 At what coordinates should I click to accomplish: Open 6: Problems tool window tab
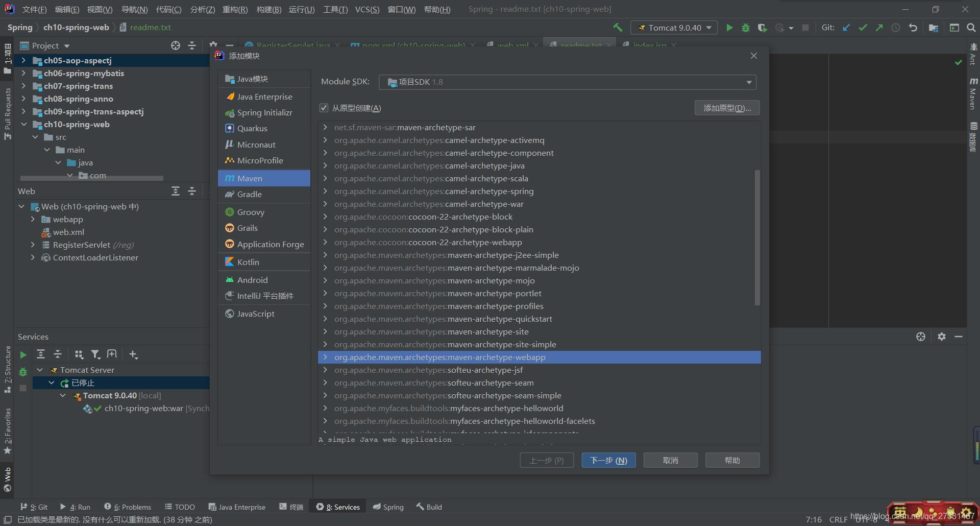[x=128, y=507]
